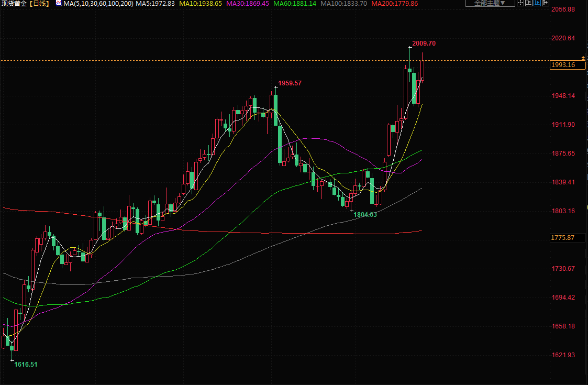The image size is (588, 385).
Task: Select the magenta MA30 legend label
Action: [x=248, y=4]
